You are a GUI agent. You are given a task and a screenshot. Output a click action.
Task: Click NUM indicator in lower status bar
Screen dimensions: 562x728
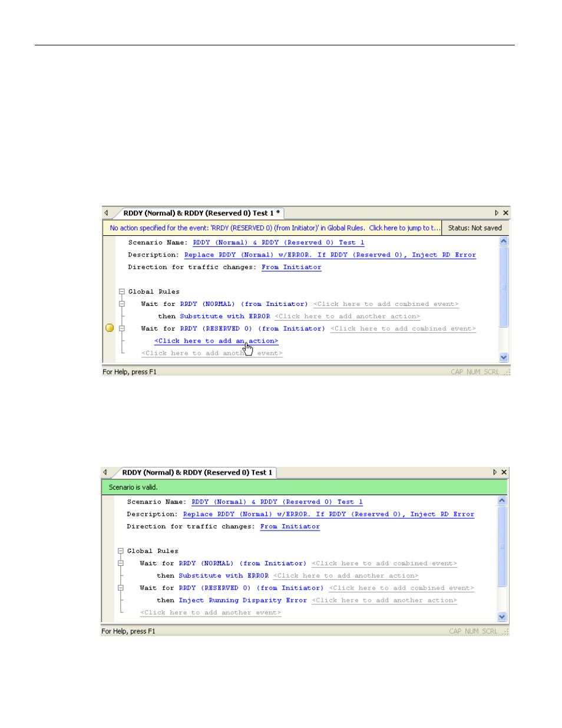pyautogui.click(x=472, y=631)
